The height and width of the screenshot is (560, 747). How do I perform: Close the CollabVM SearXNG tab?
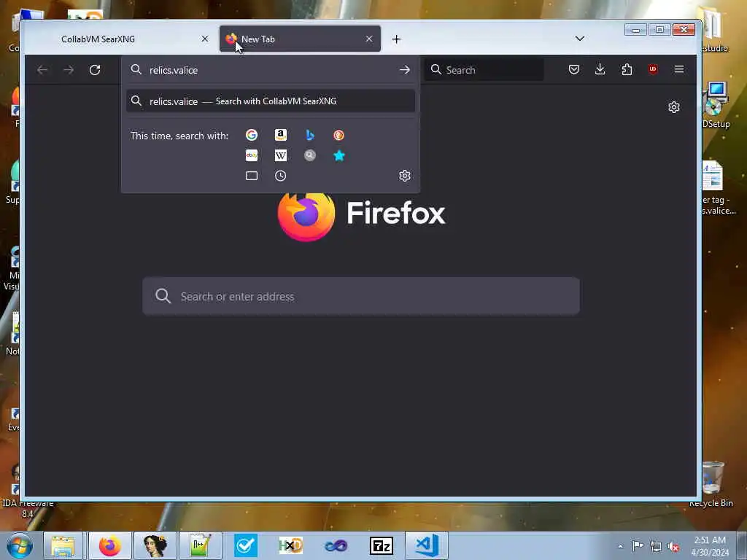point(205,39)
